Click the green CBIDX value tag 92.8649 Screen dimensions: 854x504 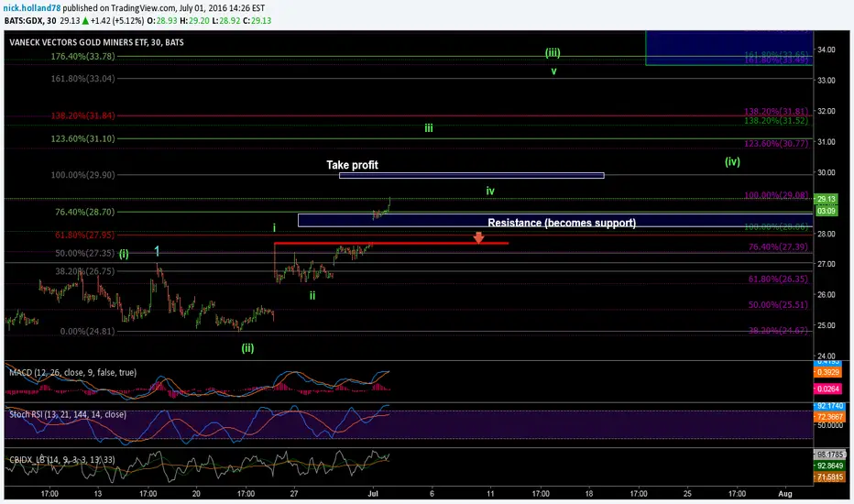click(829, 466)
